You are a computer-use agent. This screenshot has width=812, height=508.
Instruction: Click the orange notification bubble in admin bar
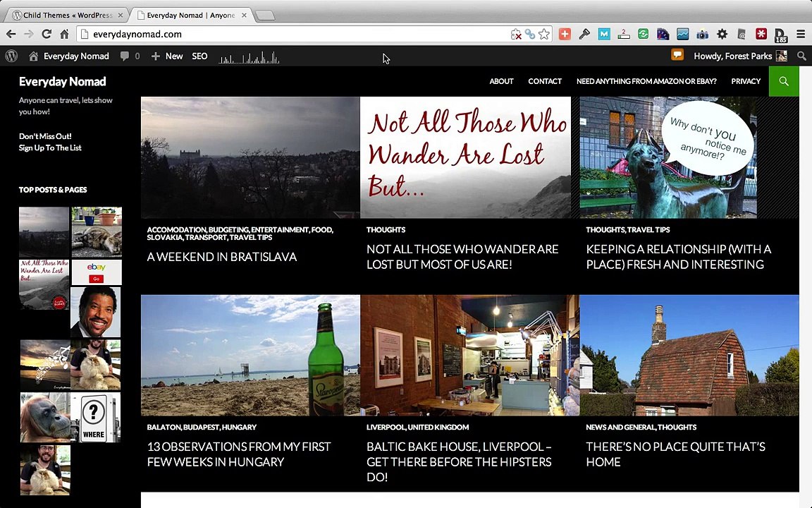(677, 54)
